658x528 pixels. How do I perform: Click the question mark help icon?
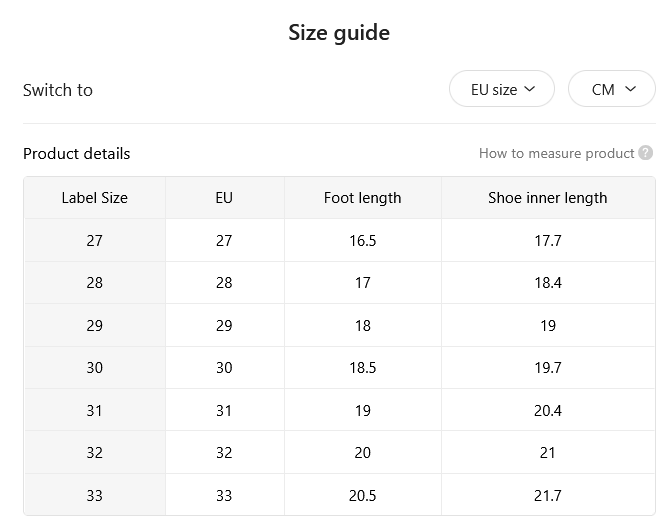point(645,153)
